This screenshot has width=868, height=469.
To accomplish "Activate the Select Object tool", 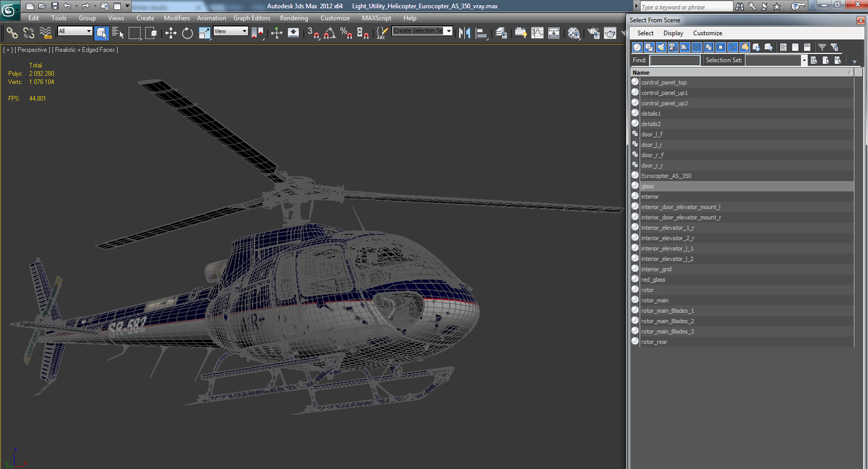I will [101, 33].
